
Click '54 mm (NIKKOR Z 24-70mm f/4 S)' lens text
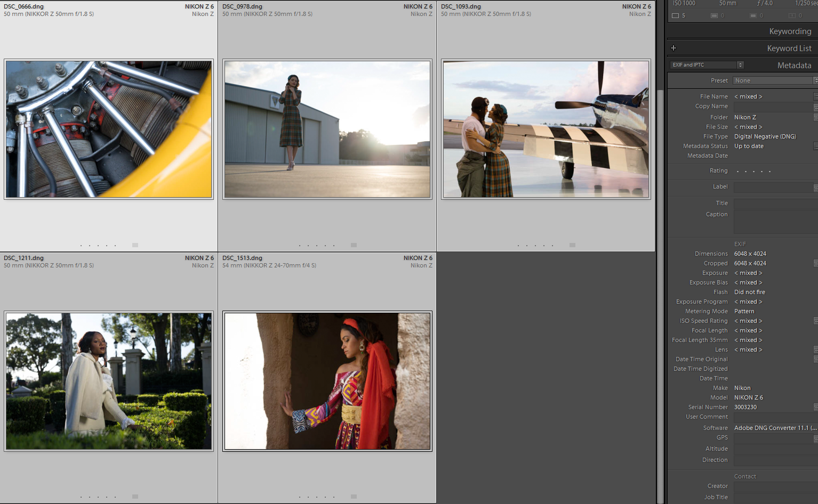point(269,265)
